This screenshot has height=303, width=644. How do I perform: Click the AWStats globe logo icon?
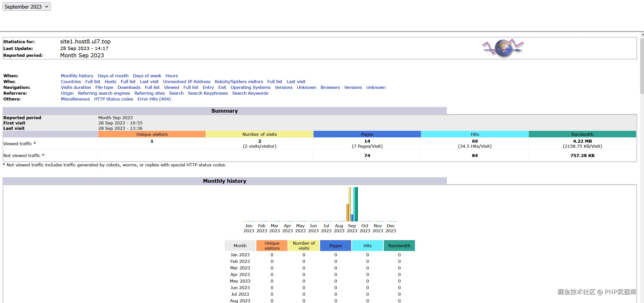point(503,48)
